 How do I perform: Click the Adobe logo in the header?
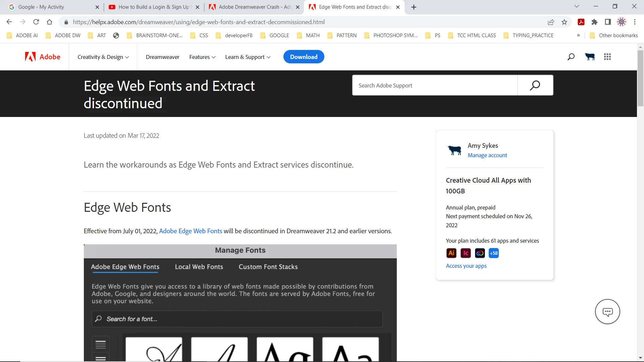43,57
